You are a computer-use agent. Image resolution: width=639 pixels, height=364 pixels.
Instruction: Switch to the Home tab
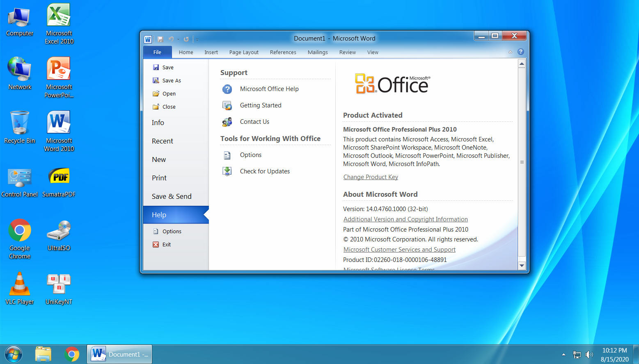[x=186, y=52]
